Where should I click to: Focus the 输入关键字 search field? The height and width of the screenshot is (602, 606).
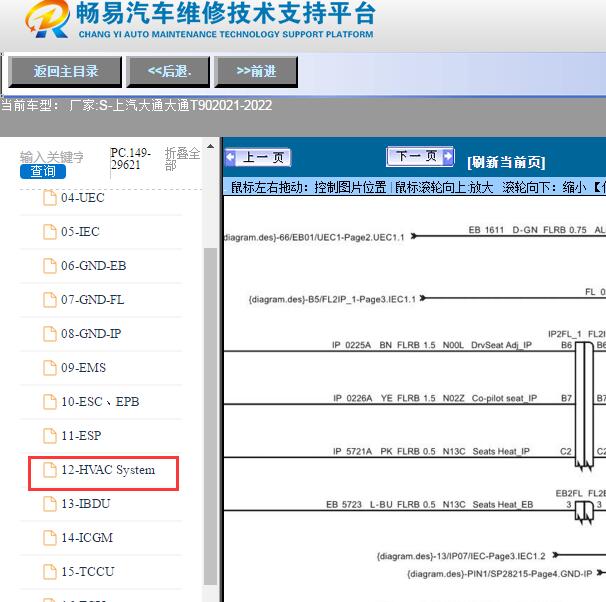click(52, 157)
